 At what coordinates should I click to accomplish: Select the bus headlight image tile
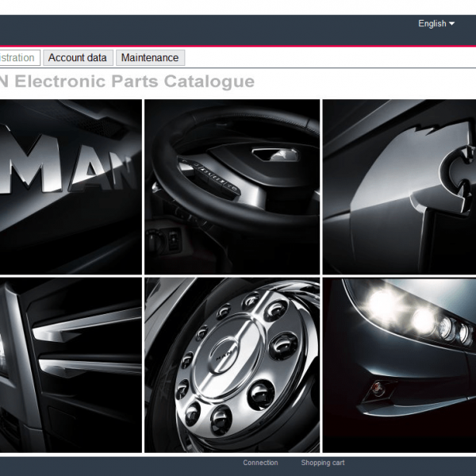(399, 365)
